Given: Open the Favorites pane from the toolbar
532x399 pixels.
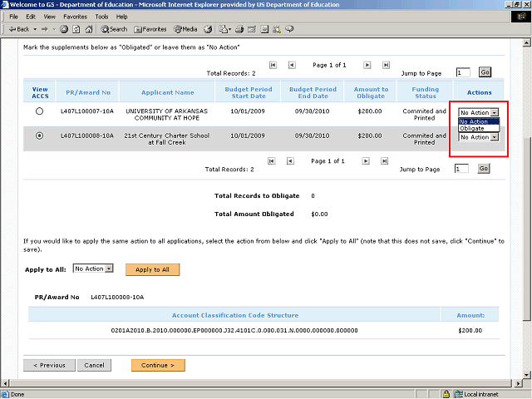Looking at the screenshot, I should coord(150,29).
